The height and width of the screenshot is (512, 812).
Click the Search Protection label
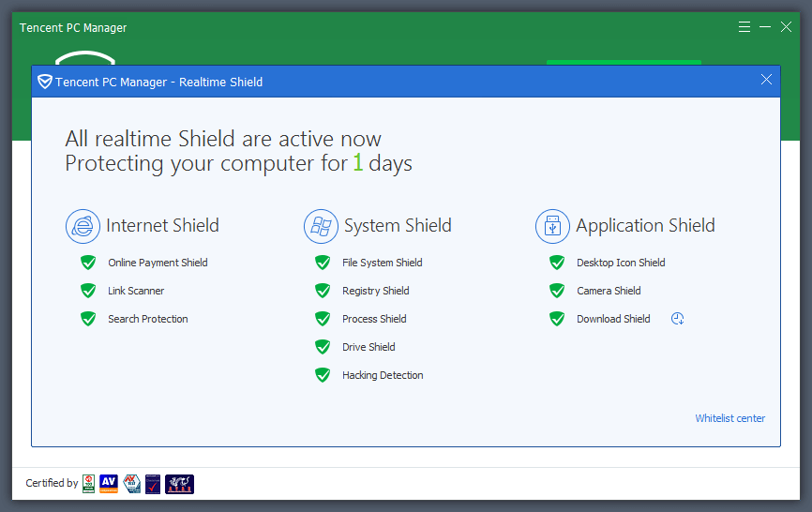[148, 319]
